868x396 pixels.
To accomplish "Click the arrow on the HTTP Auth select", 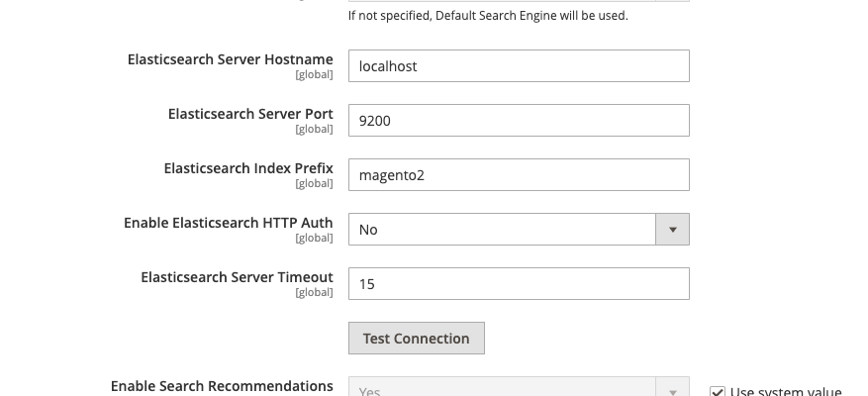I will point(672,230).
